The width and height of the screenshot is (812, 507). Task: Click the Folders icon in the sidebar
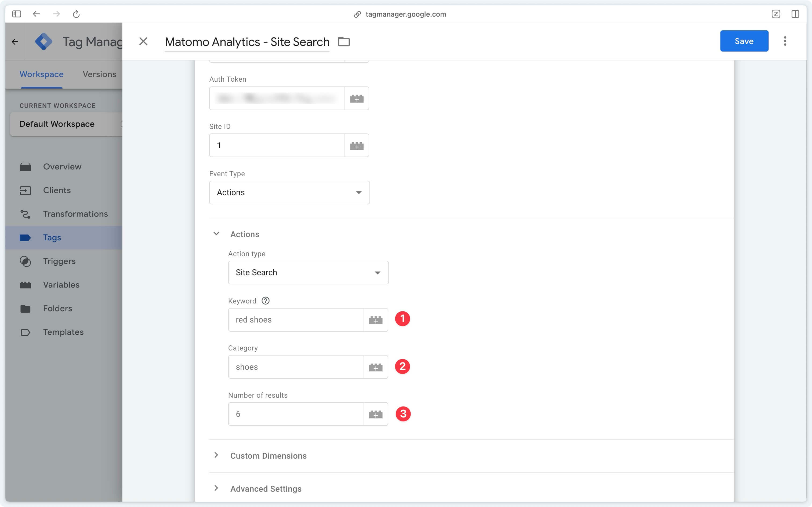point(26,309)
